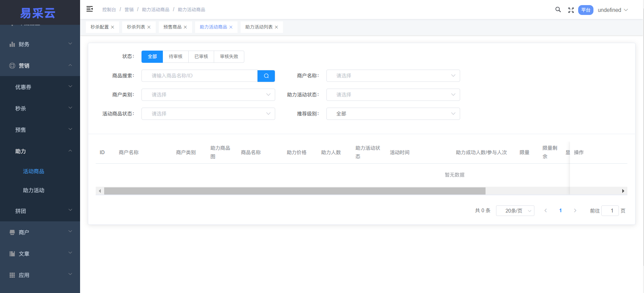Expand the 优惠券 submenu
Image resolution: width=644 pixels, height=293 pixels.
(x=40, y=87)
